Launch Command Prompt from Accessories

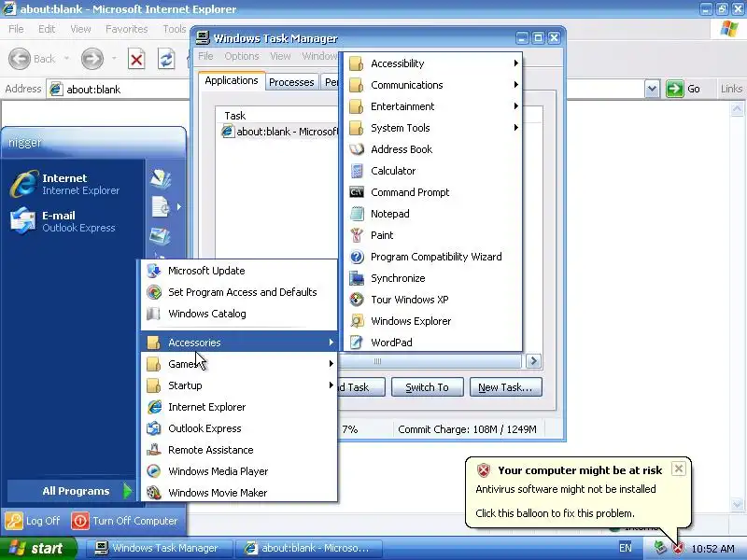click(432, 192)
